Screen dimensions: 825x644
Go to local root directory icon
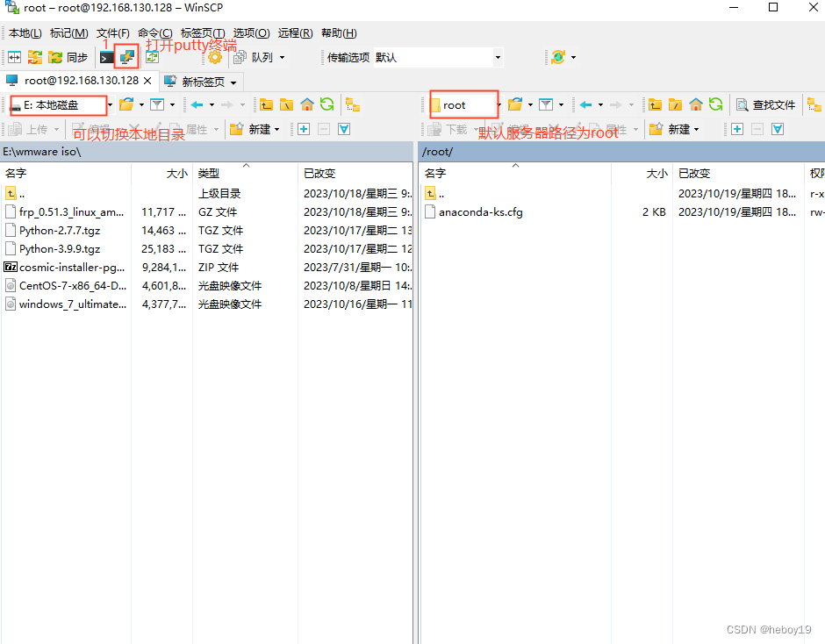(286, 104)
